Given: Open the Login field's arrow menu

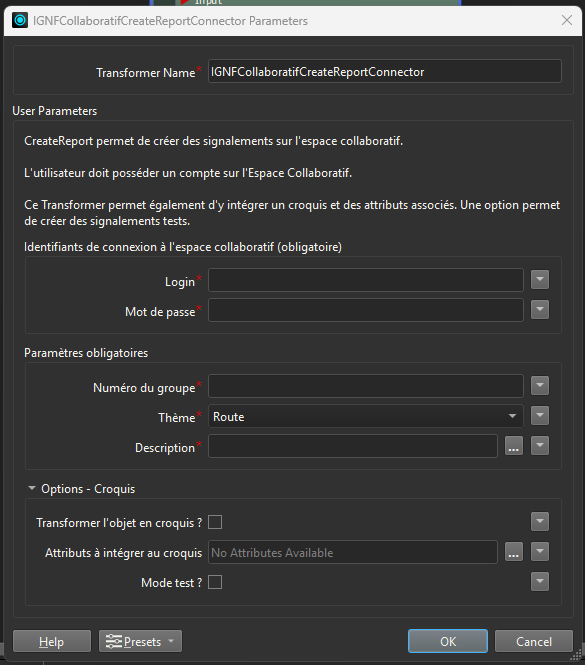Looking at the screenshot, I should pos(540,280).
